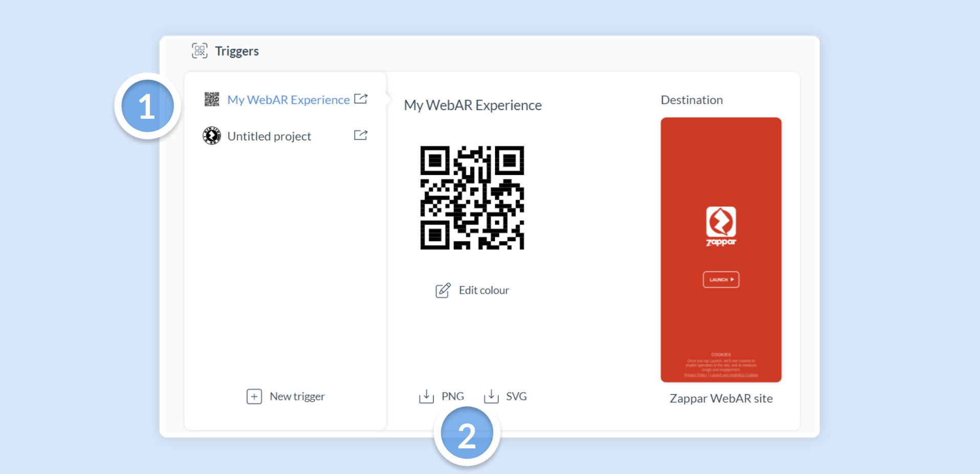Click the Edit colour pencil icon
This screenshot has width=980, height=474.
click(443, 290)
